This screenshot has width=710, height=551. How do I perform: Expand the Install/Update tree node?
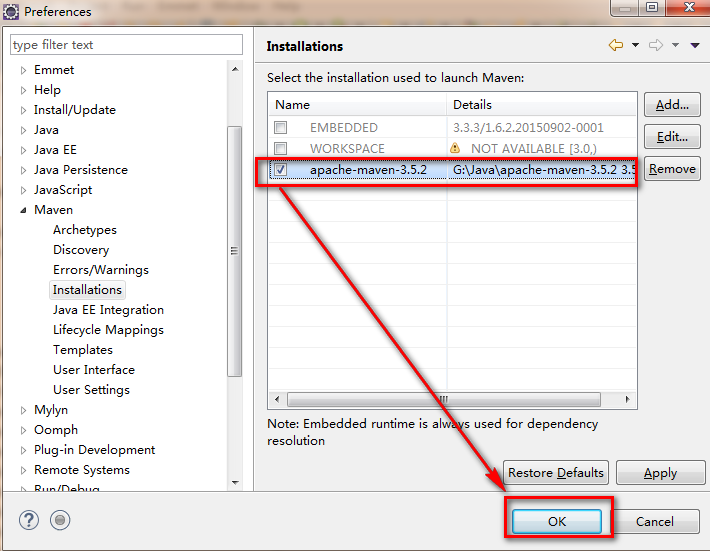24,110
